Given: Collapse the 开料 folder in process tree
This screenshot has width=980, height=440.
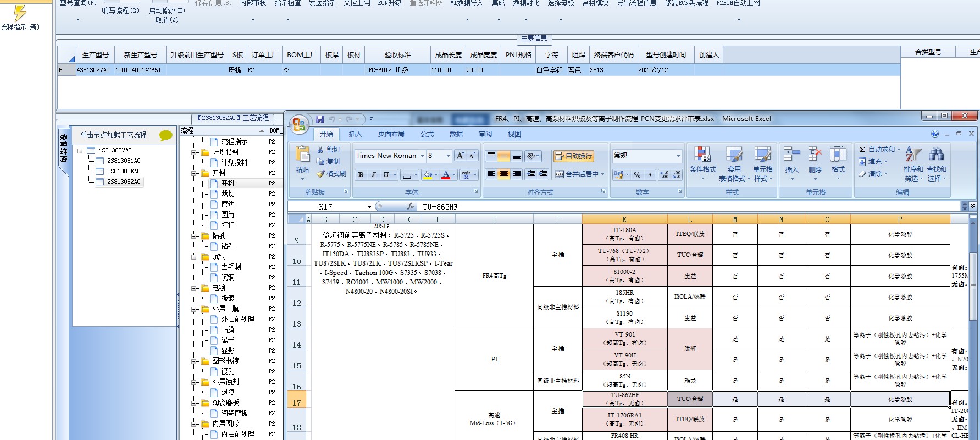Looking at the screenshot, I should point(194,173).
